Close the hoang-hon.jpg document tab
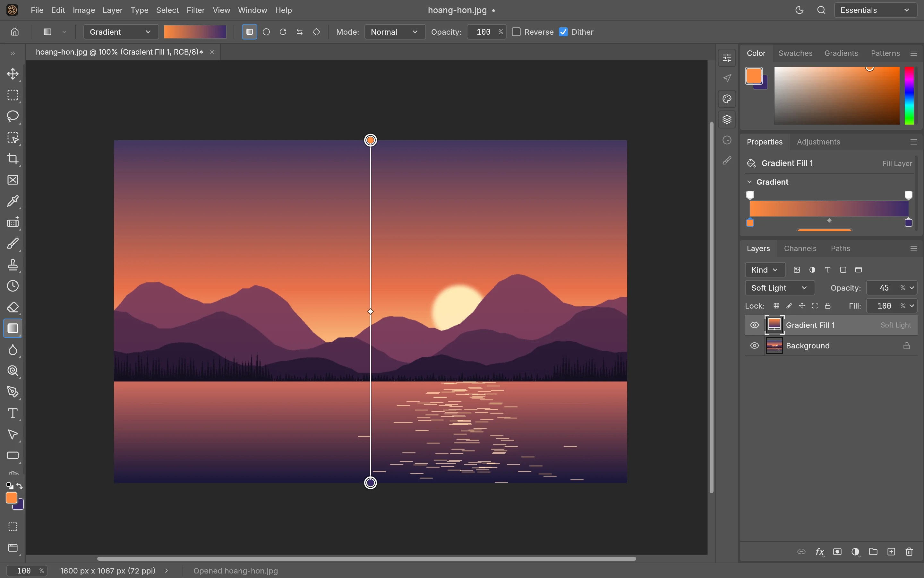The height and width of the screenshot is (578, 924). pyautogui.click(x=212, y=52)
